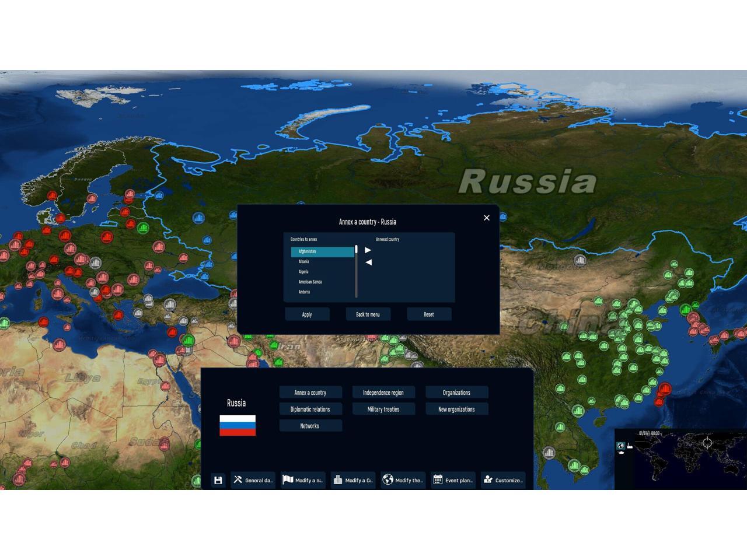Click right arrow to annex selected country
Screen dimensions: 747x560
[368, 250]
